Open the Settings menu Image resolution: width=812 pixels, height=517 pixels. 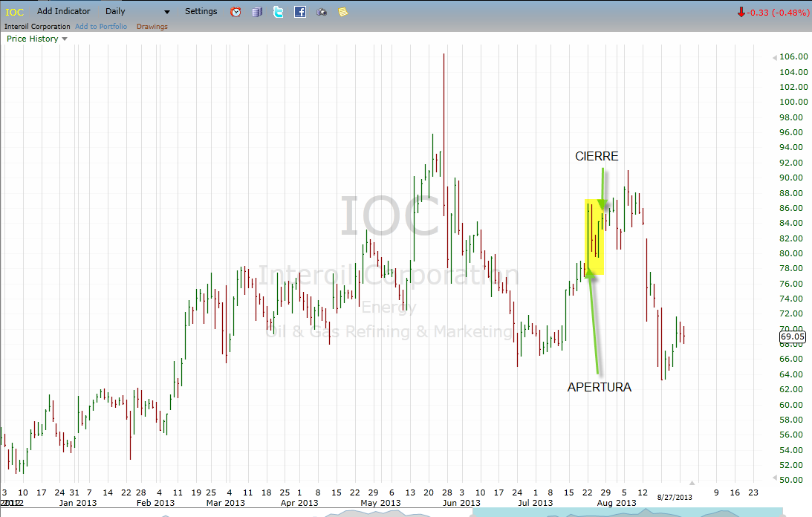coord(201,12)
